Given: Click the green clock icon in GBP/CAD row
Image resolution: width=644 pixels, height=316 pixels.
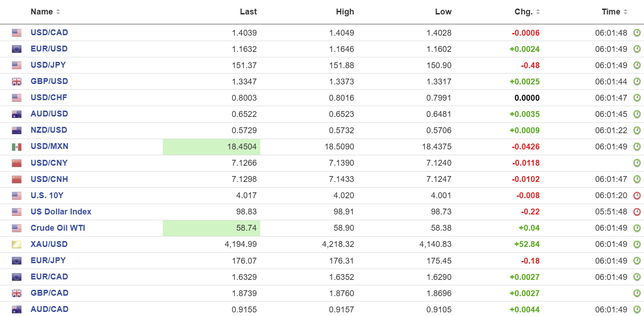Looking at the screenshot, I should coord(637,293).
